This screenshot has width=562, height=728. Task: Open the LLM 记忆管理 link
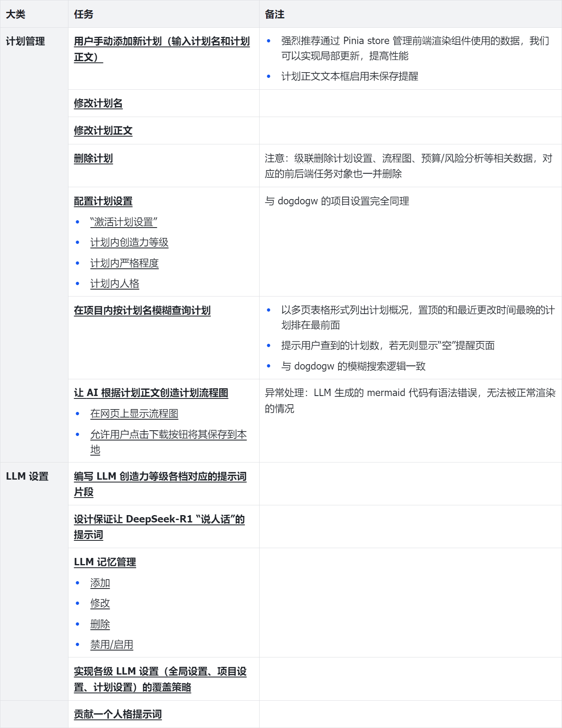point(105,562)
